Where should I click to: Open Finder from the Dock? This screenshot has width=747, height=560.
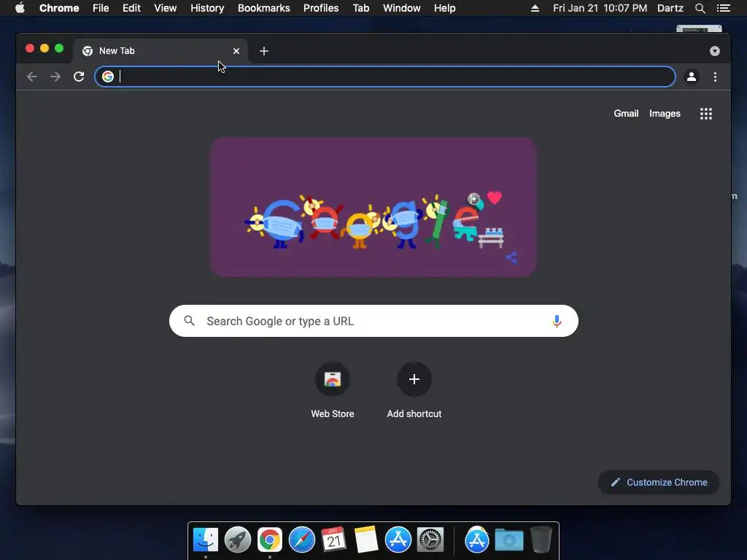point(205,540)
